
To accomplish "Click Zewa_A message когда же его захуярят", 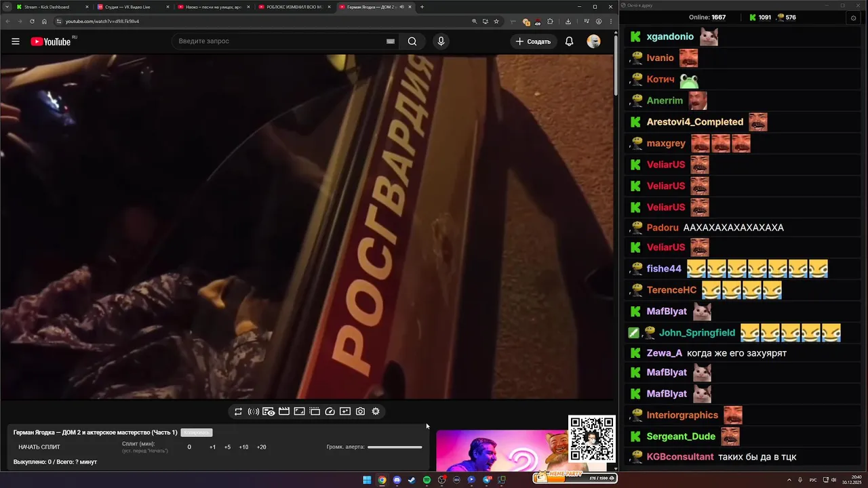I will 736,353.
